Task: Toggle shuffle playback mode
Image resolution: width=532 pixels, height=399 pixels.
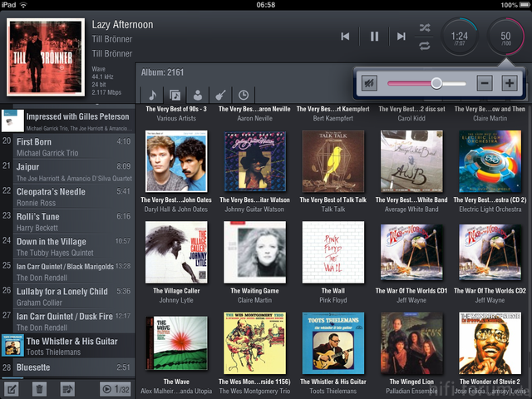Action: pyautogui.click(x=425, y=27)
